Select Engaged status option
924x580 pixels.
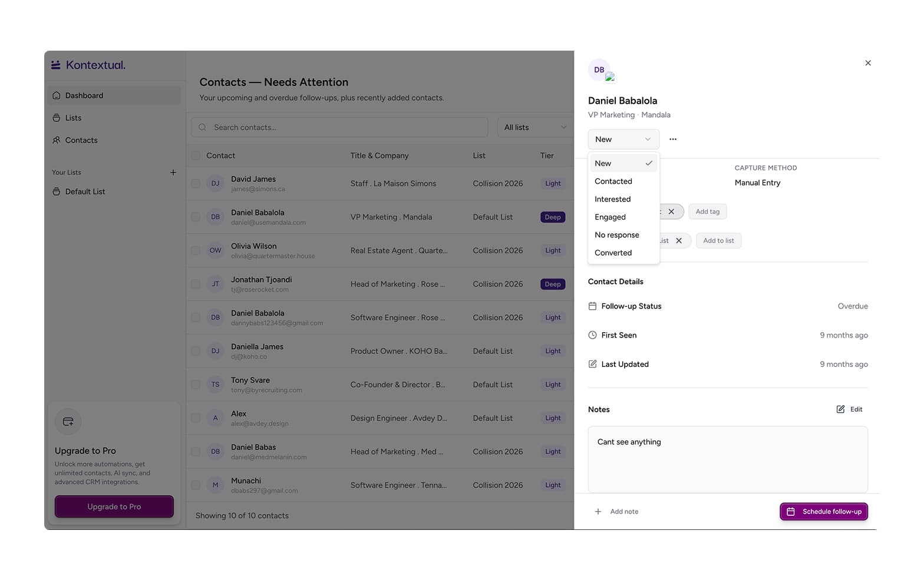[623, 217]
